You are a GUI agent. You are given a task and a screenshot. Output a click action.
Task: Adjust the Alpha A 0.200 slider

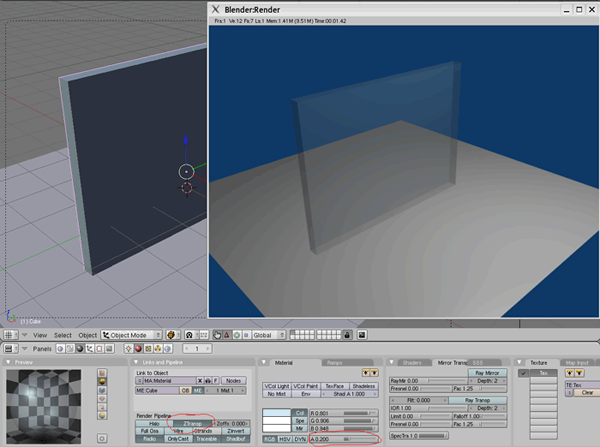click(345, 438)
